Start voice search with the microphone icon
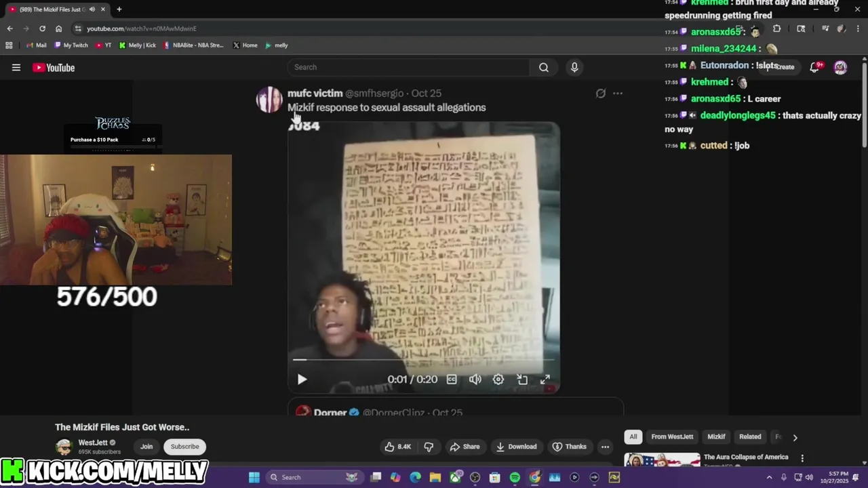The height and width of the screenshot is (488, 868). tap(574, 67)
